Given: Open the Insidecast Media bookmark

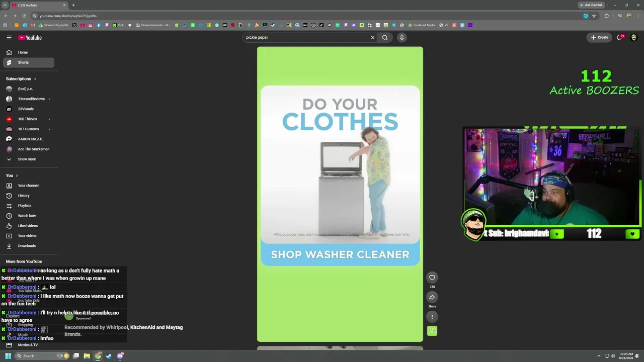Looking at the screenshot, I should click(422, 25).
